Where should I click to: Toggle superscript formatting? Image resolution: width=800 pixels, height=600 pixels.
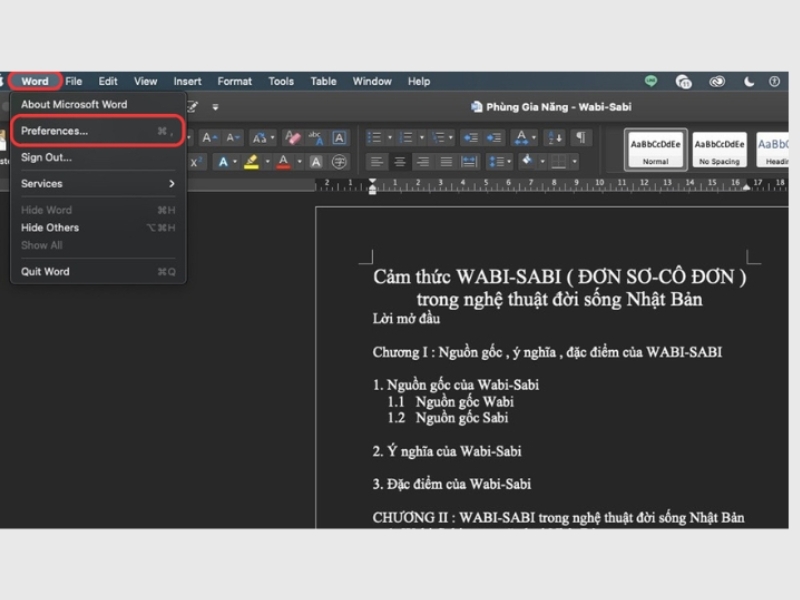coord(197,162)
